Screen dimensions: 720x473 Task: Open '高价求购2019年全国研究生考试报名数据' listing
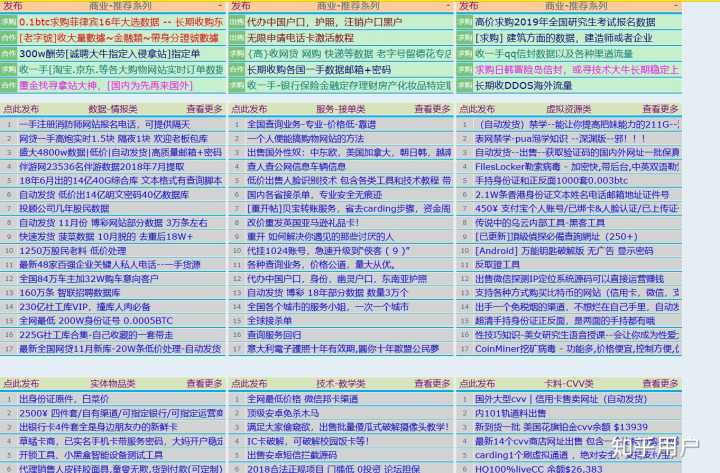point(565,22)
